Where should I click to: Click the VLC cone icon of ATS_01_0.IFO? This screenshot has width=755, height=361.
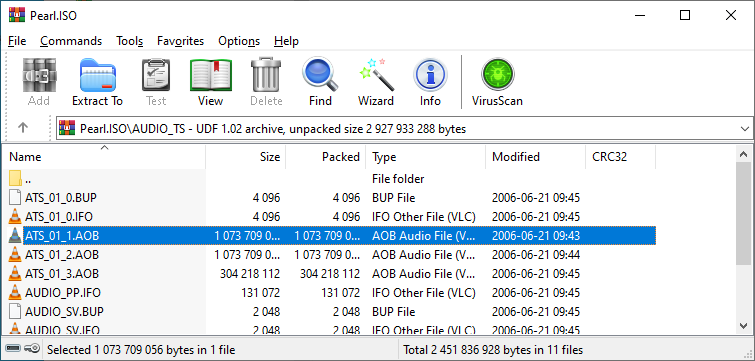click(x=15, y=217)
